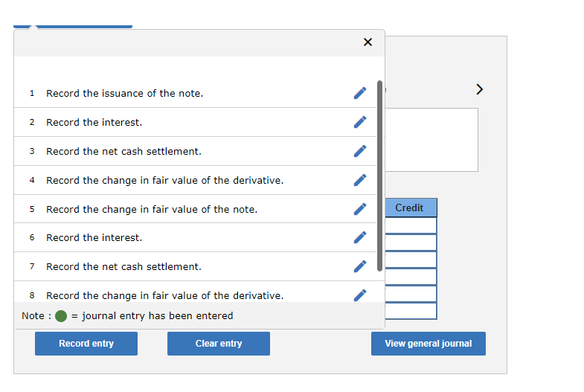The height and width of the screenshot is (392, 584).
Task: Go to next entry with right chevron
Action: pos(480,90)
